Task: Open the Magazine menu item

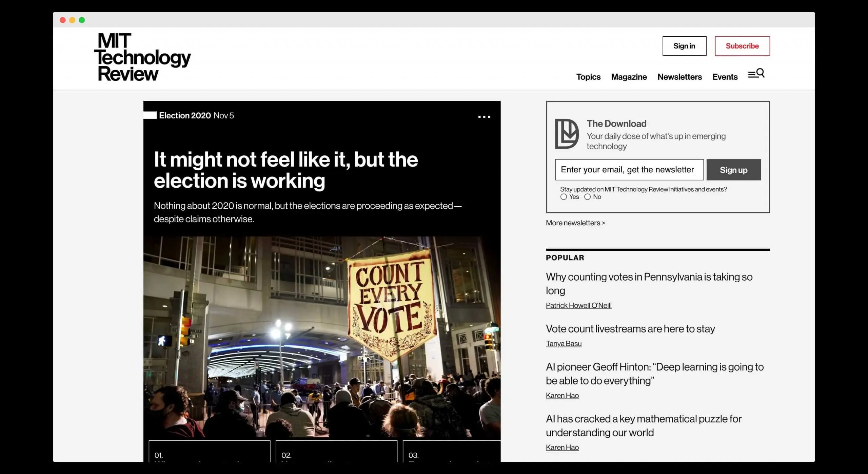Action: click(629, 77)
